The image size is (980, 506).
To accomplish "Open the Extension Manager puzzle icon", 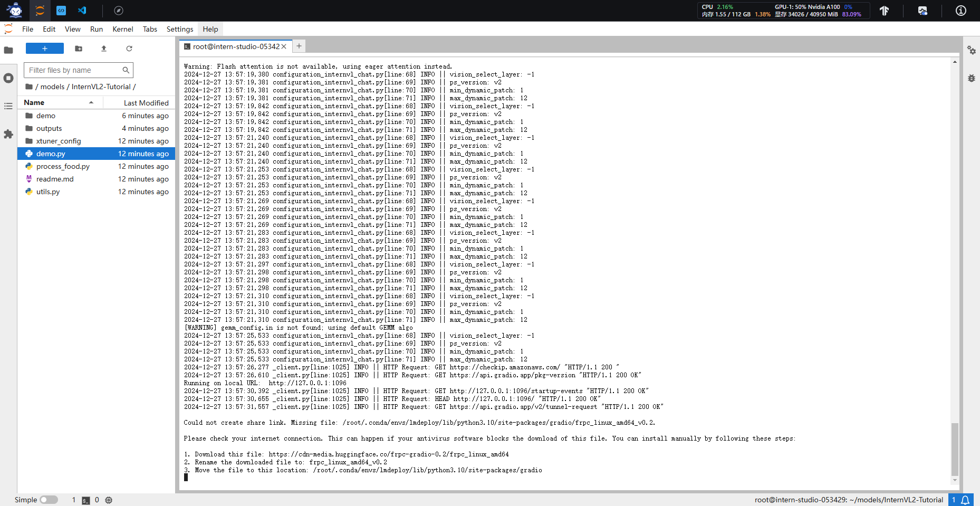I will [x=8, y=134].
